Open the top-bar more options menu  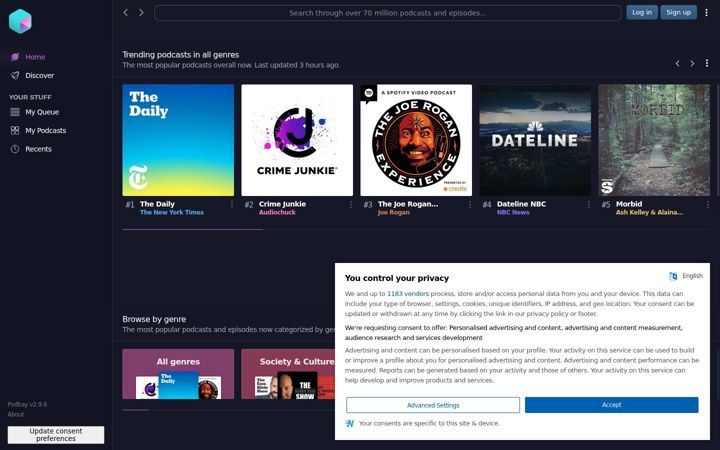(707, 13)
